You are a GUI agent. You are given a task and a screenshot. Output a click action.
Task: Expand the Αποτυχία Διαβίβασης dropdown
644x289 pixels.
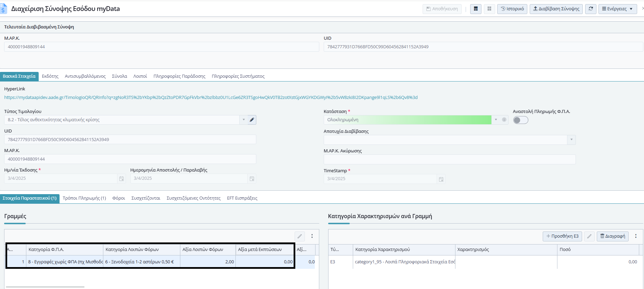pyautogui.click(x=571, y=140)
